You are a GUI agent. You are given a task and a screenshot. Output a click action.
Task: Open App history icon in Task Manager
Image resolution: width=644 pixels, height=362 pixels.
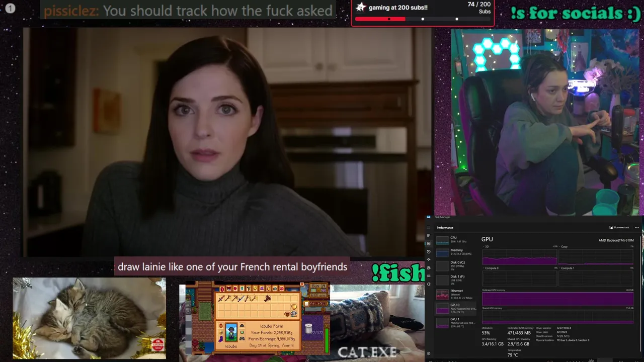click(x=429, y=252)
